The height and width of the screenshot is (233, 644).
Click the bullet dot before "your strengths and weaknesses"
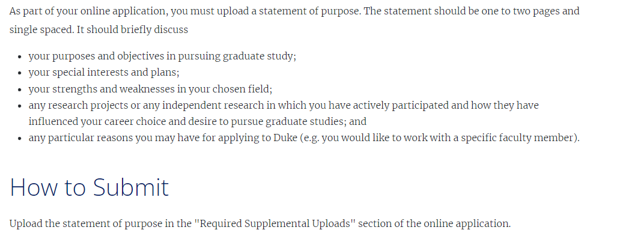(x=20, y=89)
